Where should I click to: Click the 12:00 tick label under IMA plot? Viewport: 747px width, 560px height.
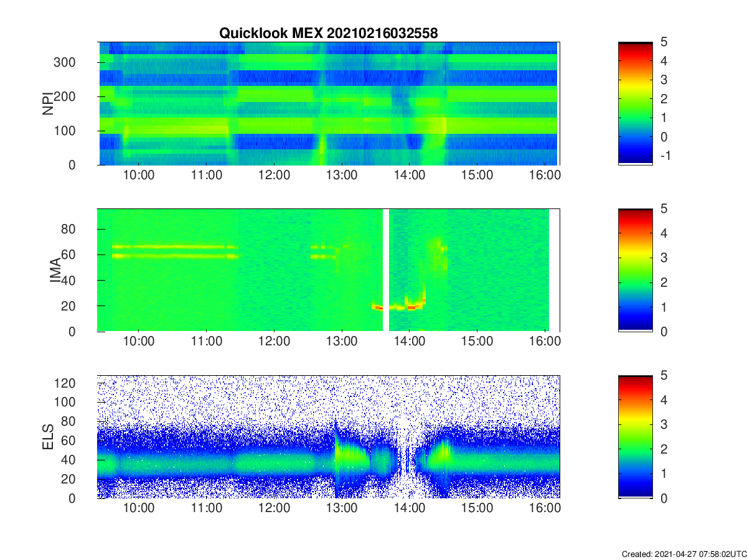[x=274, y=342]
